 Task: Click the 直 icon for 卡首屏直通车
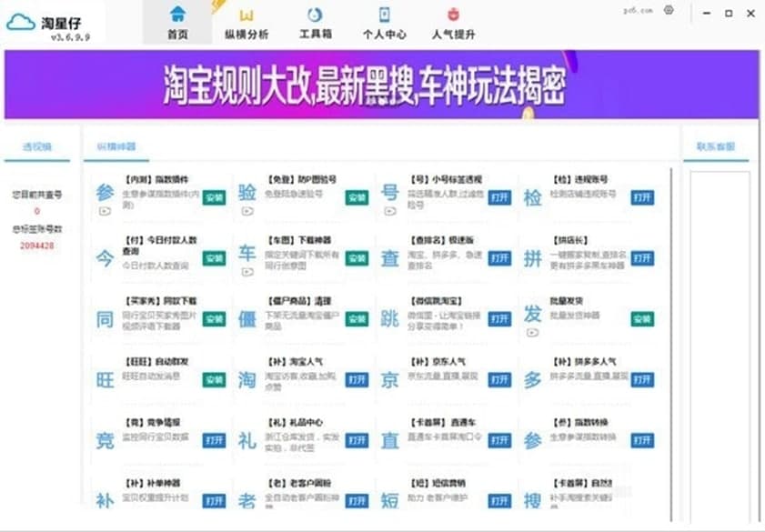point(390,441)
